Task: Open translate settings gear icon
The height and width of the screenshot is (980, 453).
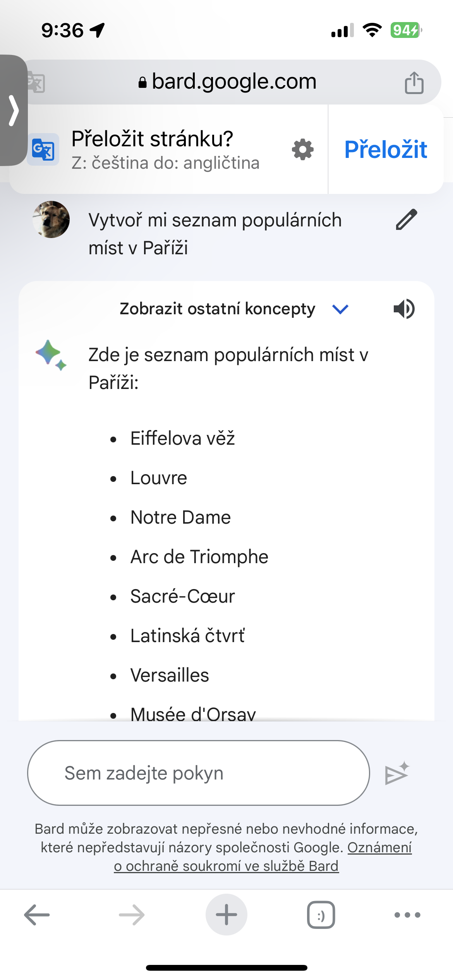Action: click(303, 149)
